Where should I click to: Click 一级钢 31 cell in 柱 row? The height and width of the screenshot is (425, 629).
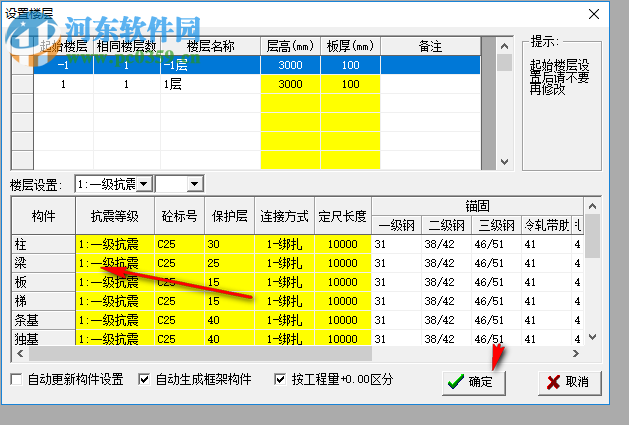(x=396, y=244)
